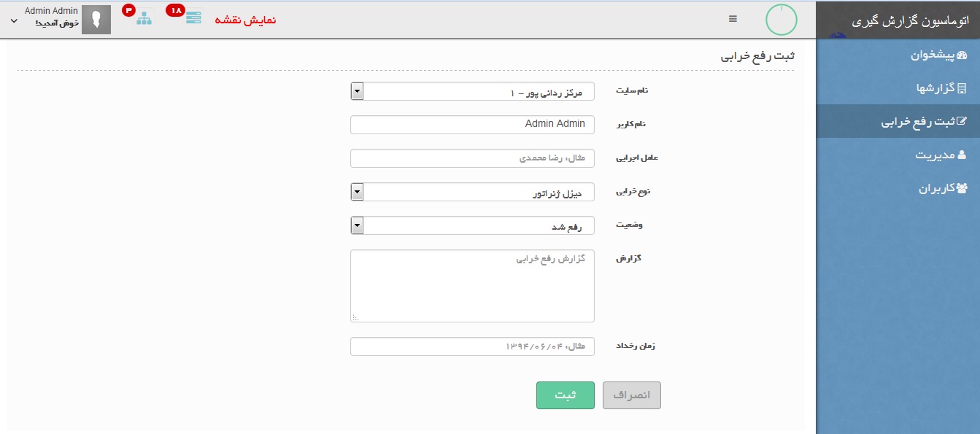Click the hamburger menu icon in header
The width and height of the screenshot is (980, 434).
[733, 19]
